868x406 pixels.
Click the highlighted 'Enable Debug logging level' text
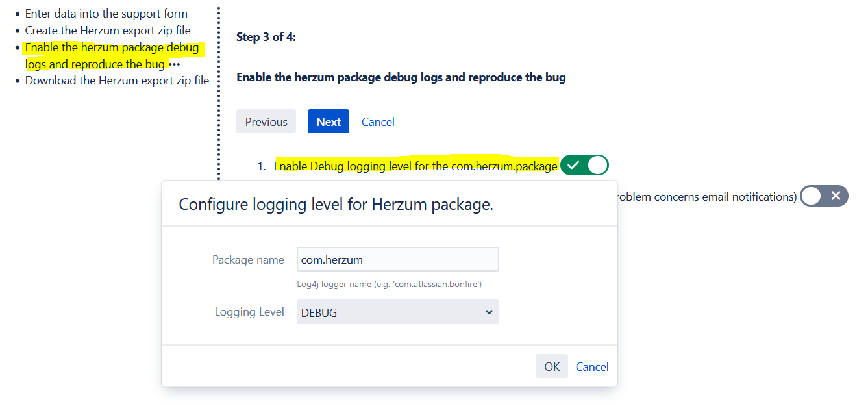(415, 166)
